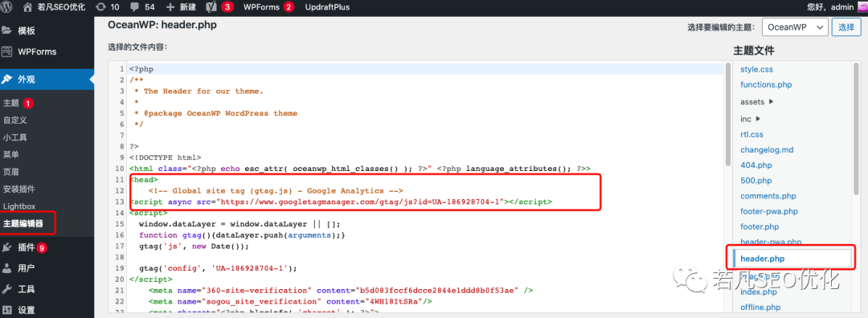Open comments.php theme file

[768, 196]
